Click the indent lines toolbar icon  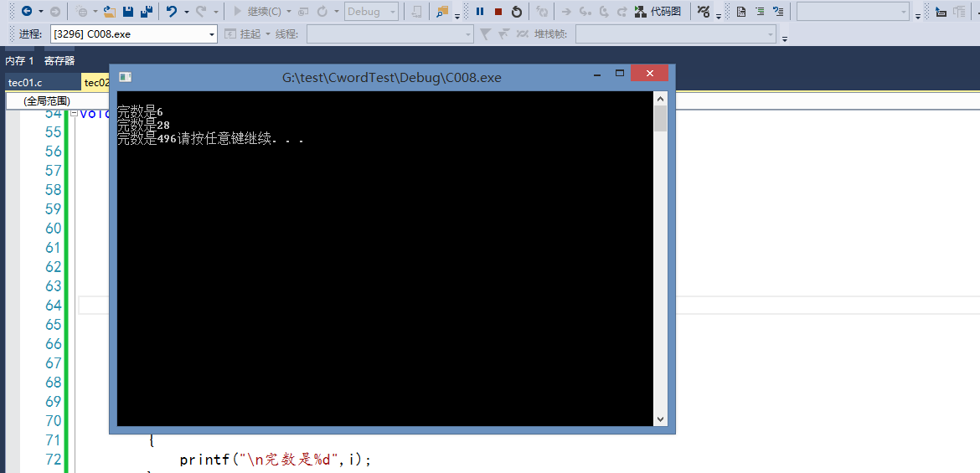click(760, 11)
